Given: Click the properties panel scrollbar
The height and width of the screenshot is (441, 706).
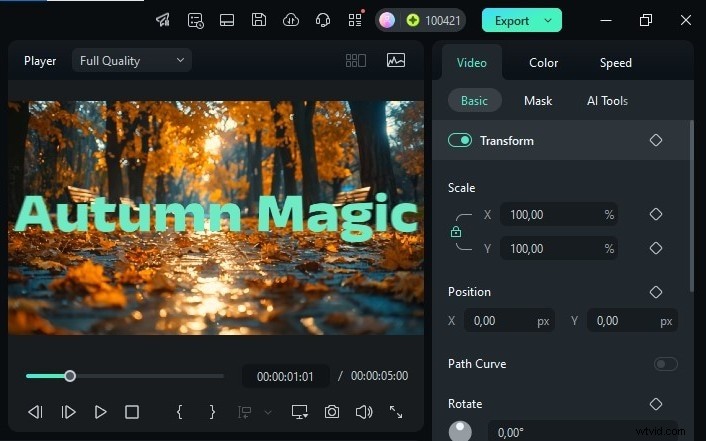Looking at the screenshot, I should (x=692, y=206).
